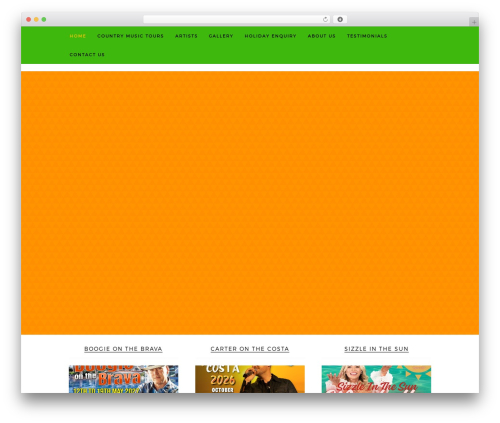The width and height of the screenshot is (500, 423).
Task: Open Country Music Tours menu
Action: point(130,36)
